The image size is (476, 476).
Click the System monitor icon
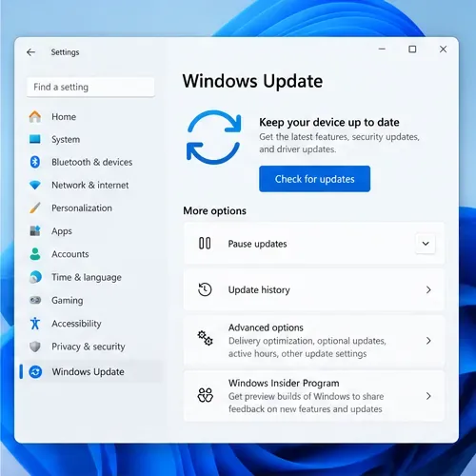tap(35, 139)
